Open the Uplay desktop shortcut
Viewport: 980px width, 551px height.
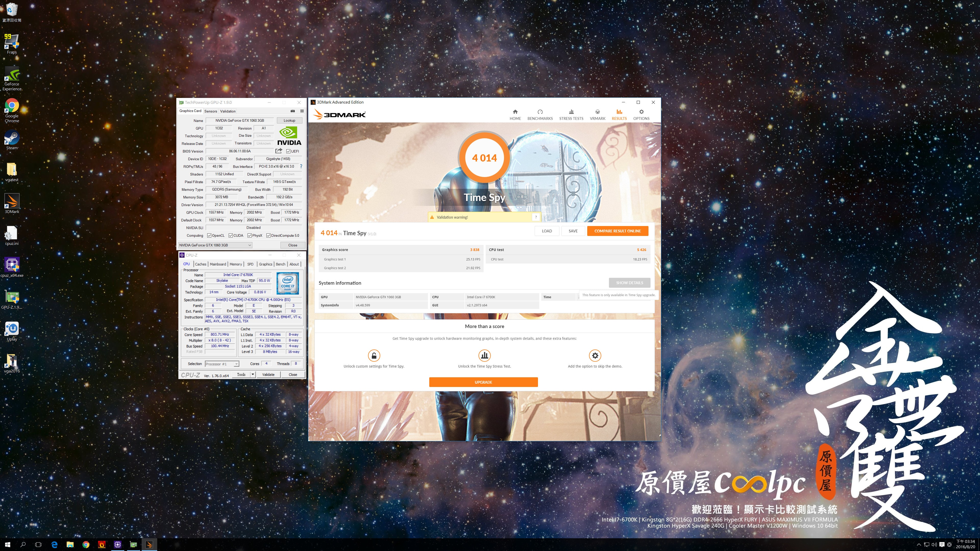pyautogui.click(x=12, y=331)
